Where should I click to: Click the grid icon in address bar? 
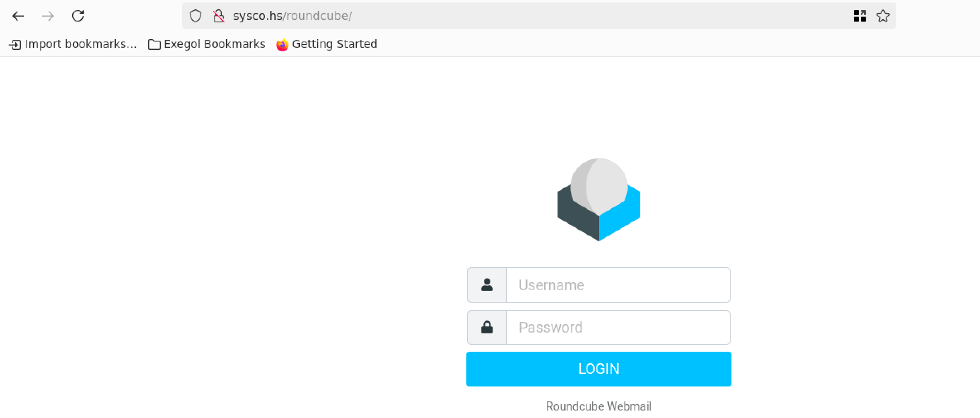click(x=859, y=16)
